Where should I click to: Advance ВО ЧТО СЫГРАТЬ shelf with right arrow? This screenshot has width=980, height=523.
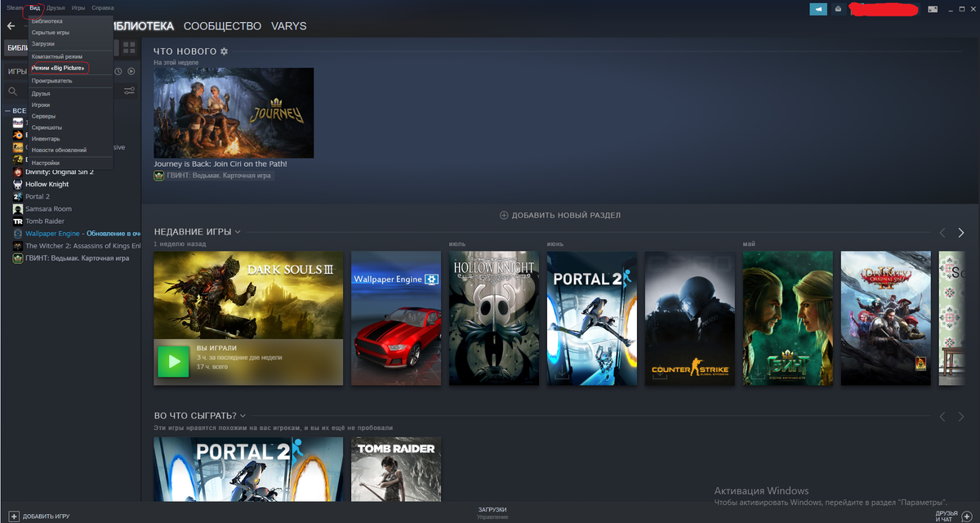click(x=961, y=417)
